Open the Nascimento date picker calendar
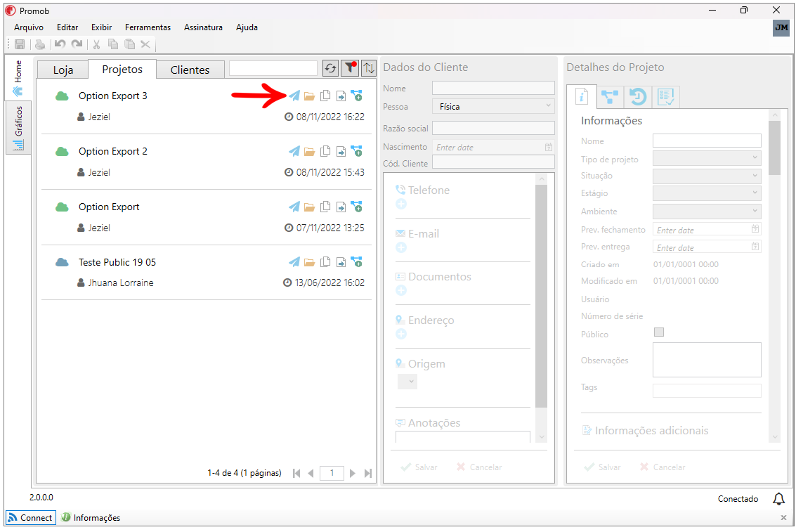The height and width of the screenshot is (532, 796). 549,147
